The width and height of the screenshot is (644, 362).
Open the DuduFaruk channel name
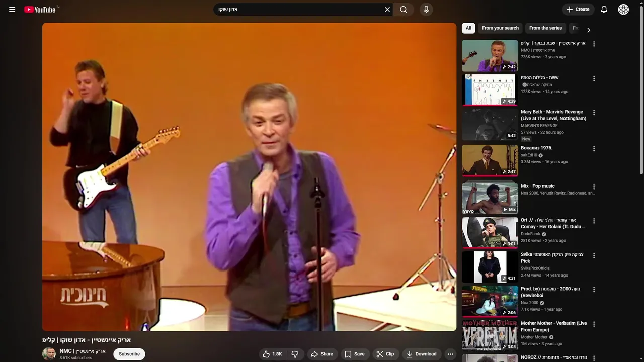click(x=531, y=234)
